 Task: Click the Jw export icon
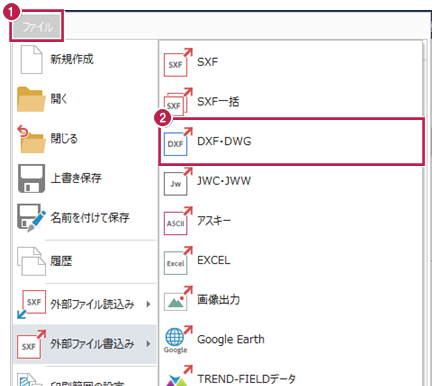(178, 181)
